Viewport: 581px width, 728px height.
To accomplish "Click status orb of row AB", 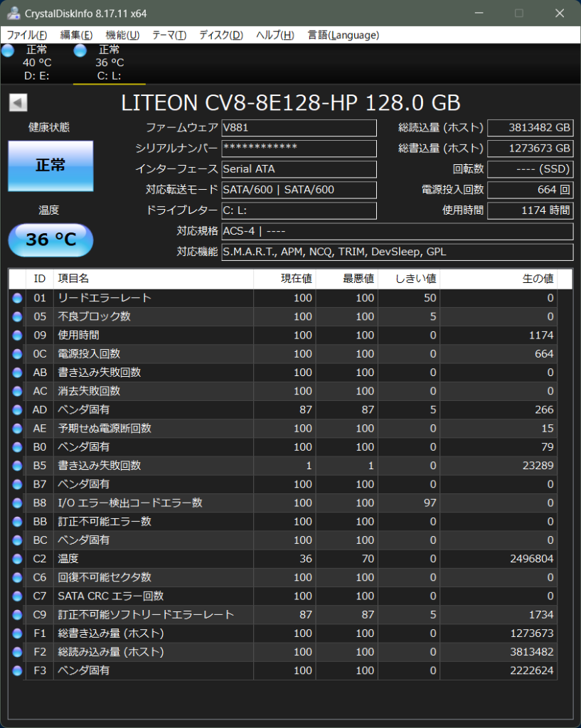I will click(17, 373).
